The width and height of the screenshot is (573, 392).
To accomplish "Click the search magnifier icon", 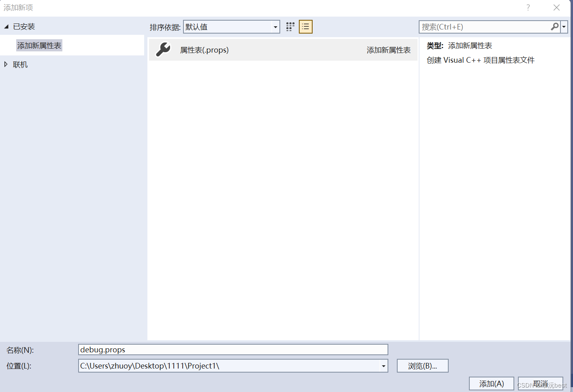I will point(554,27).
